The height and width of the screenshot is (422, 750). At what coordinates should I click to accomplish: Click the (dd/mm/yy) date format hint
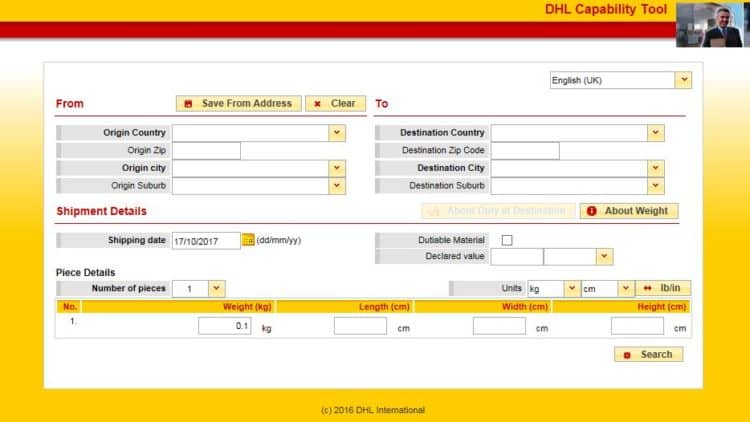[x=279, y=240]
